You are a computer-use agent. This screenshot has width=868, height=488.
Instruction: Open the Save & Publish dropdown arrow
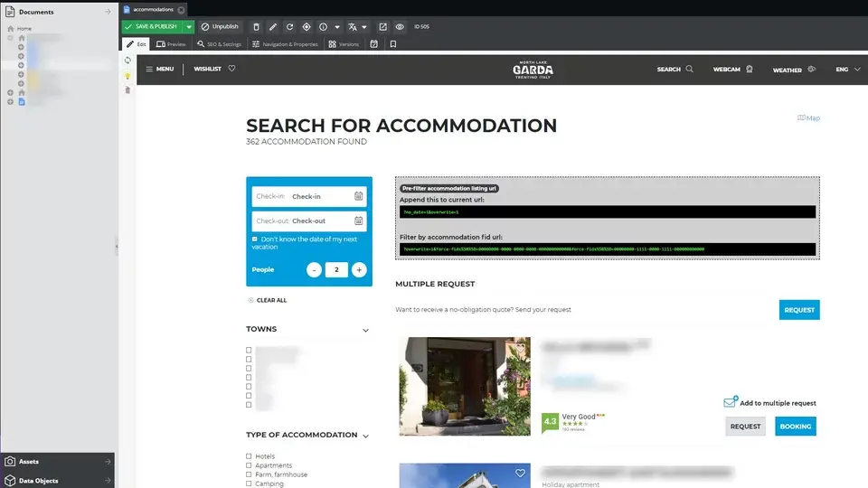[x=189, y=26]
